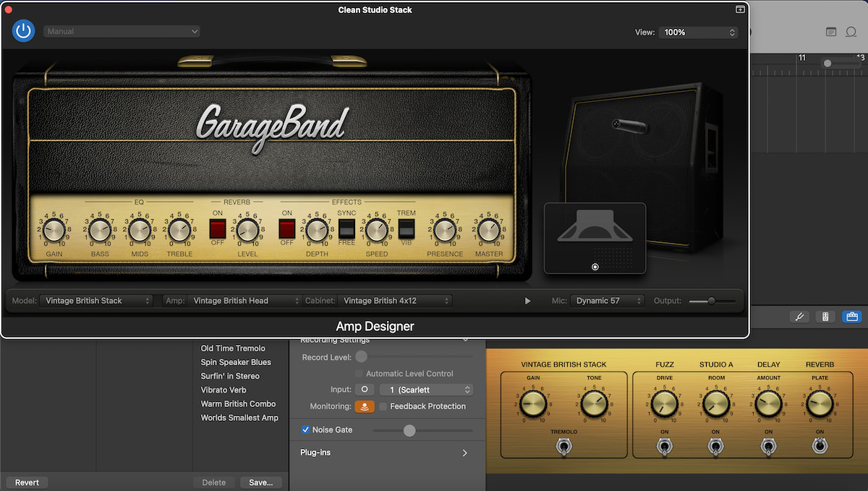Viewport: 868px width, 491px height.
Task: Click the Revert button
Action: click(27, 482)
